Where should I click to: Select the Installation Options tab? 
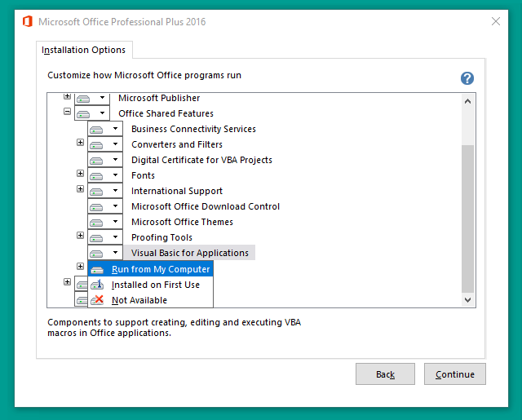(84, 50)
